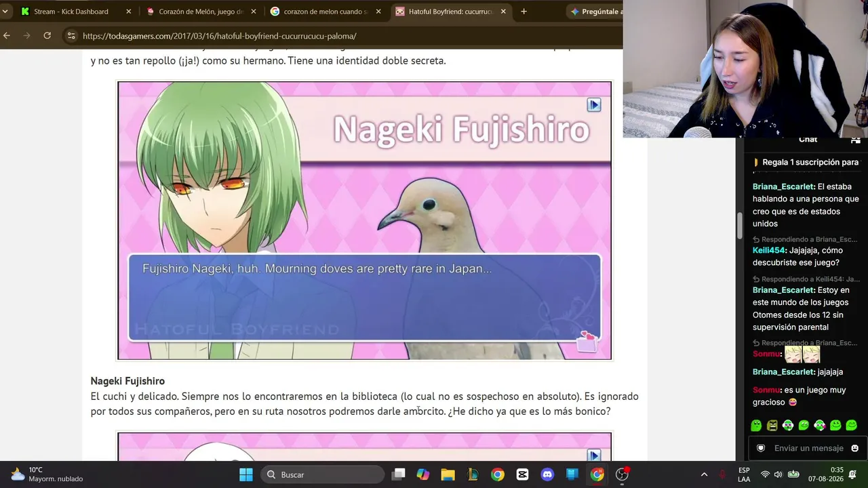The image size is (868, 488).
Task: Pick the first green blob emote
Action: pos(756,426)
